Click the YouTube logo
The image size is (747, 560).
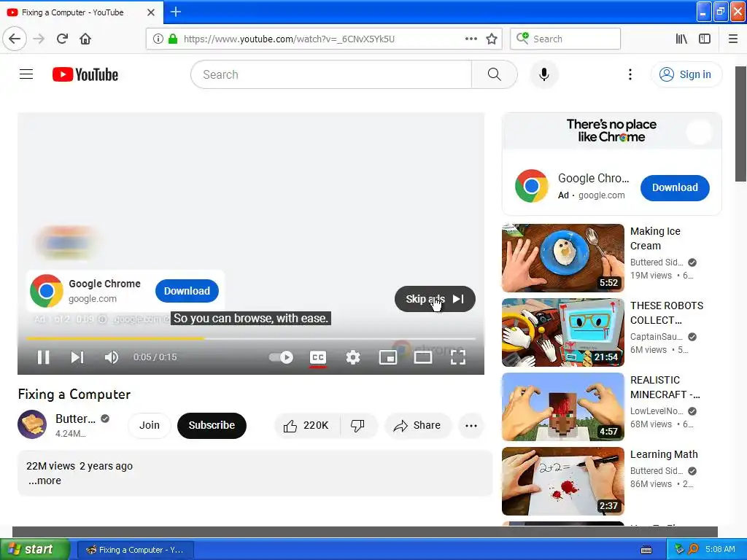coord(85,74)
